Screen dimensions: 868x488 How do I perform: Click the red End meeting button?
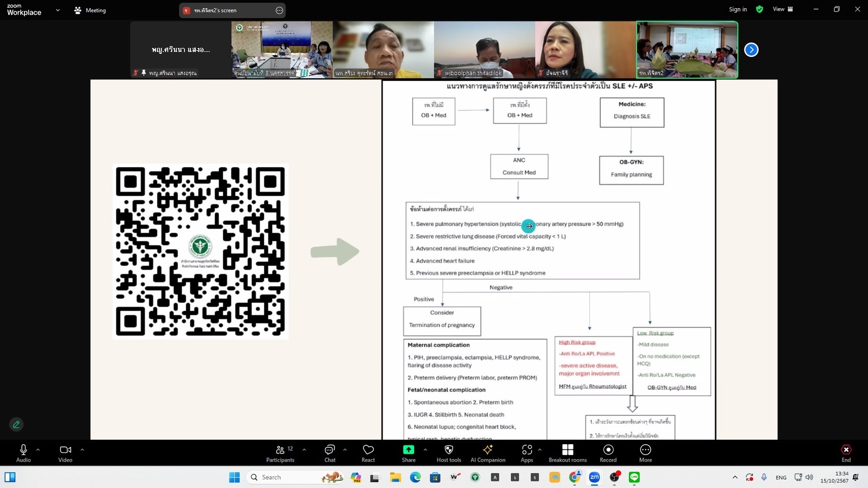point(846,453)
